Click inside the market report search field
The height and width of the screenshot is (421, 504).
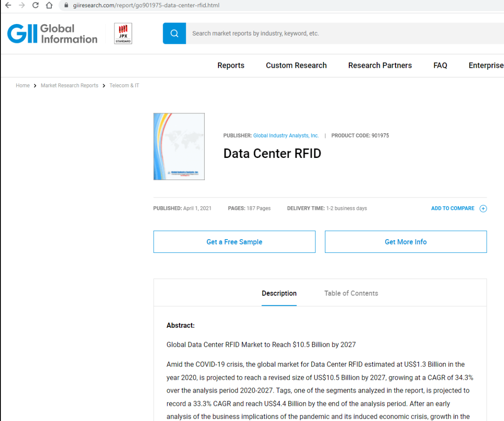point(310,33)
